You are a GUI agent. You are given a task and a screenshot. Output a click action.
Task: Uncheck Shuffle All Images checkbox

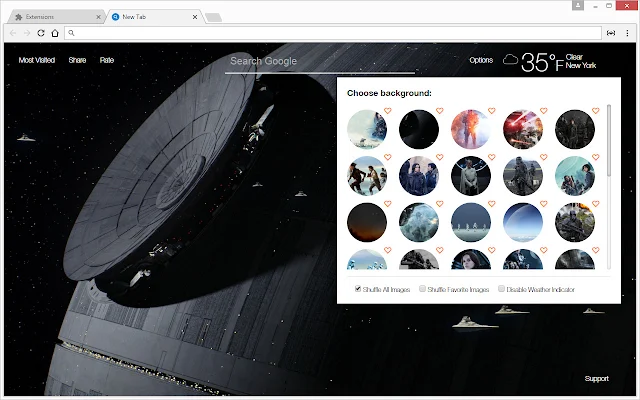pos(358,289)
